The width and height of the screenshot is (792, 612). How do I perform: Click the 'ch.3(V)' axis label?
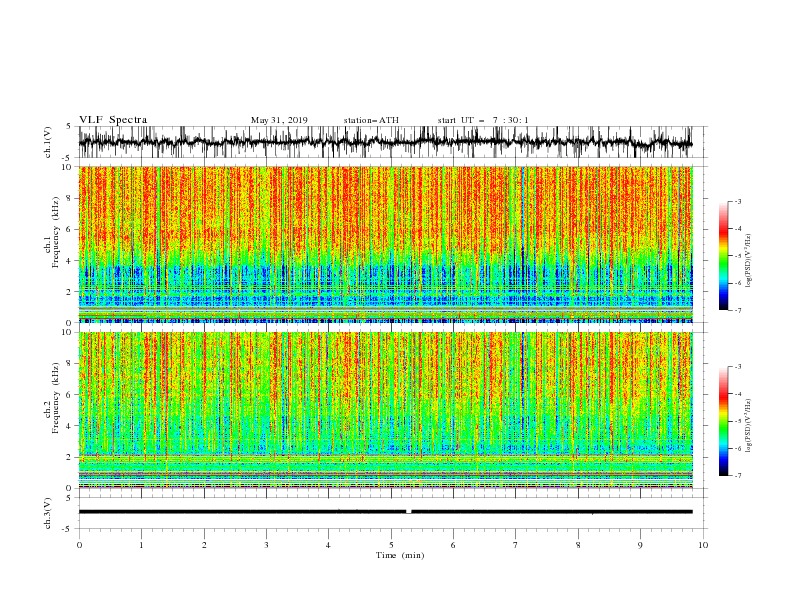[x=48, y=513]
